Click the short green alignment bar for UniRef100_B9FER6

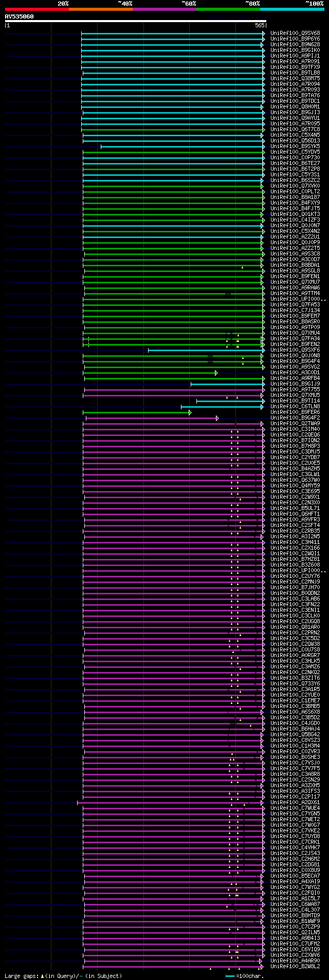(137, 412)
